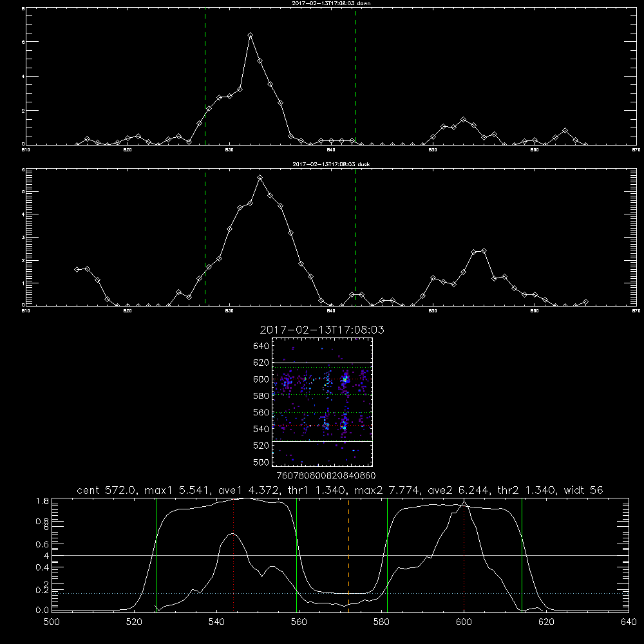Screen dimensions: 644x644
Task: Click the green vertical line near 525 in bottom plot
Action: coord(156,555)
